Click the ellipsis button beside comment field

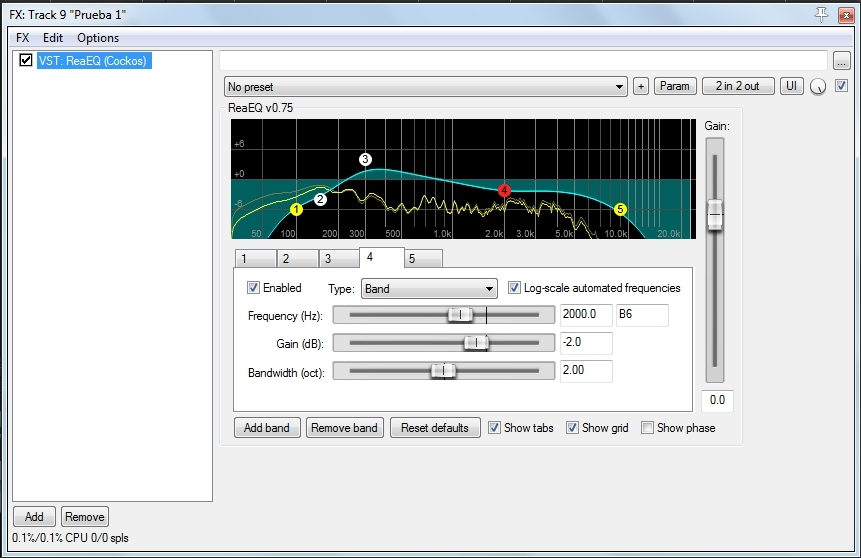842,60
